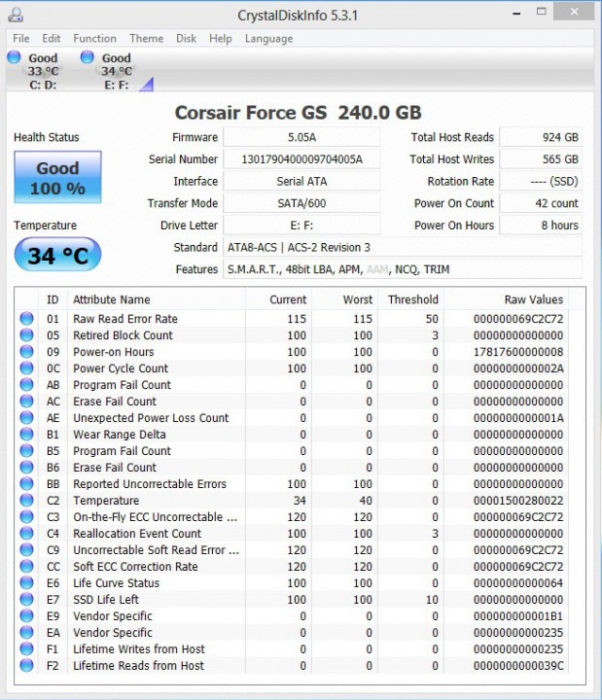
Task: Select the C: D: disk status orb
Action: [14, 56]
